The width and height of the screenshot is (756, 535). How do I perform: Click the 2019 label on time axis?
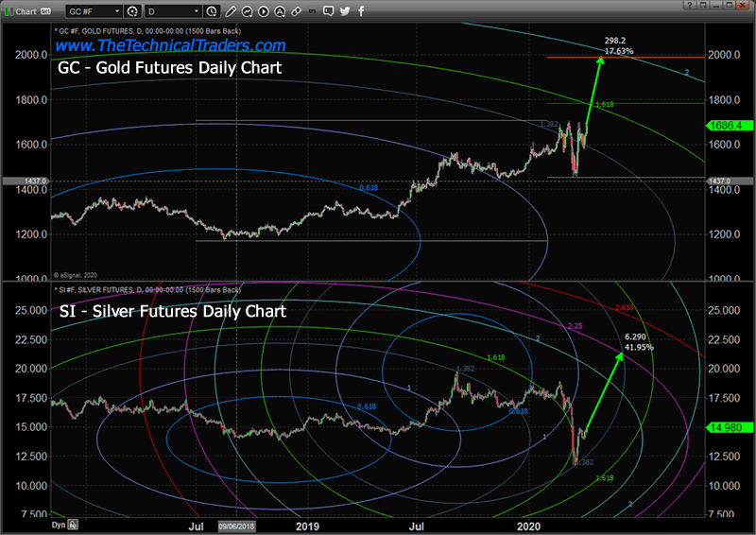tap(307, 526)
